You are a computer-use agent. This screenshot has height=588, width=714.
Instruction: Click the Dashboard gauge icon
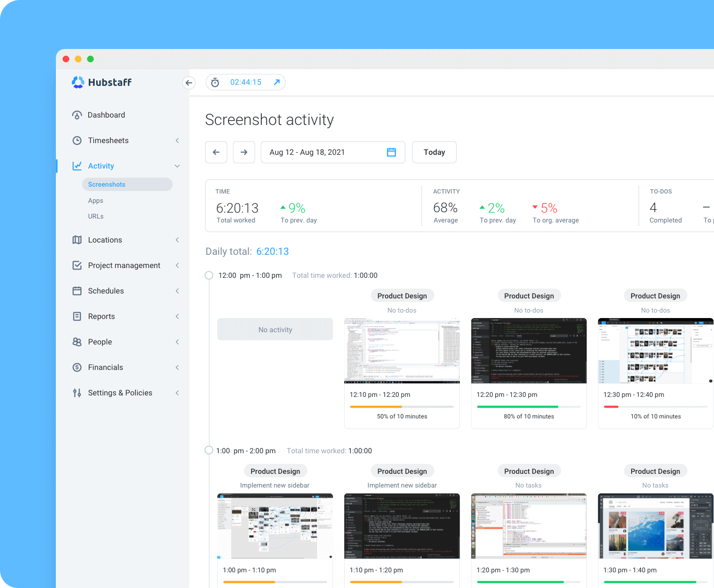[x=77, y=115]
